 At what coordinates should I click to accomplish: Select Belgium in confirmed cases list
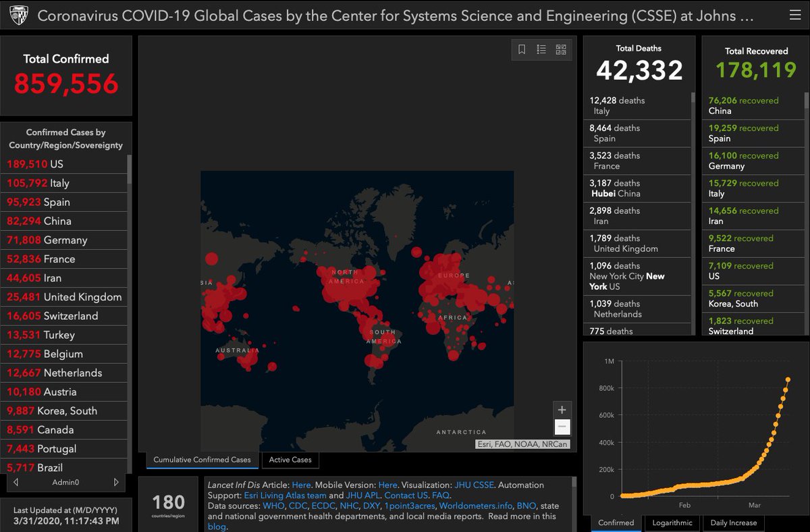coord(63,354)
